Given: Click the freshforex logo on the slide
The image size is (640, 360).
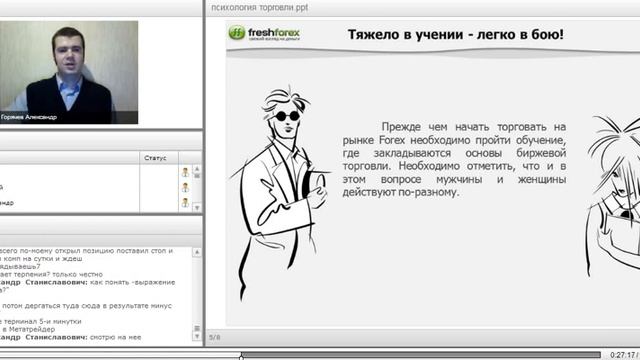Looking at the screenshot, I should click(x=264, y=33).
